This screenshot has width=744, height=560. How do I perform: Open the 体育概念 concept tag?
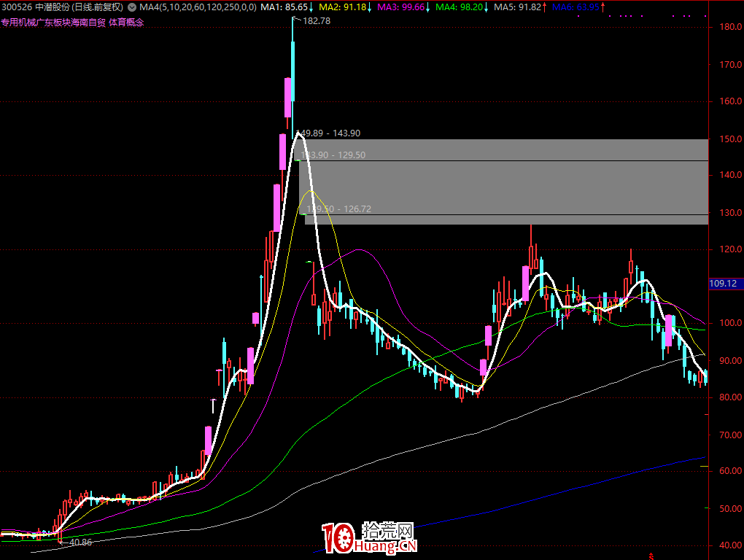126,23
